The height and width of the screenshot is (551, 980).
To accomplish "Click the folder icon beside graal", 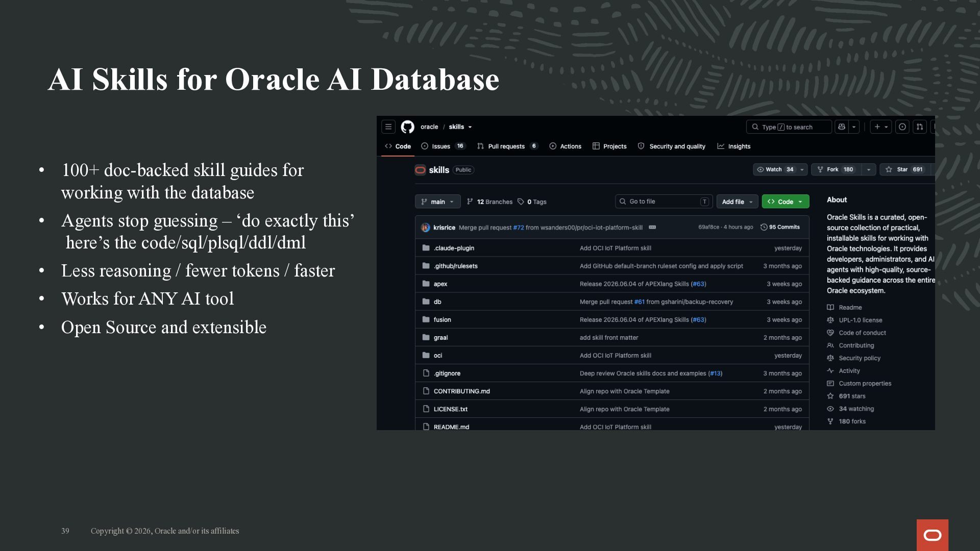I will point(426,337).
